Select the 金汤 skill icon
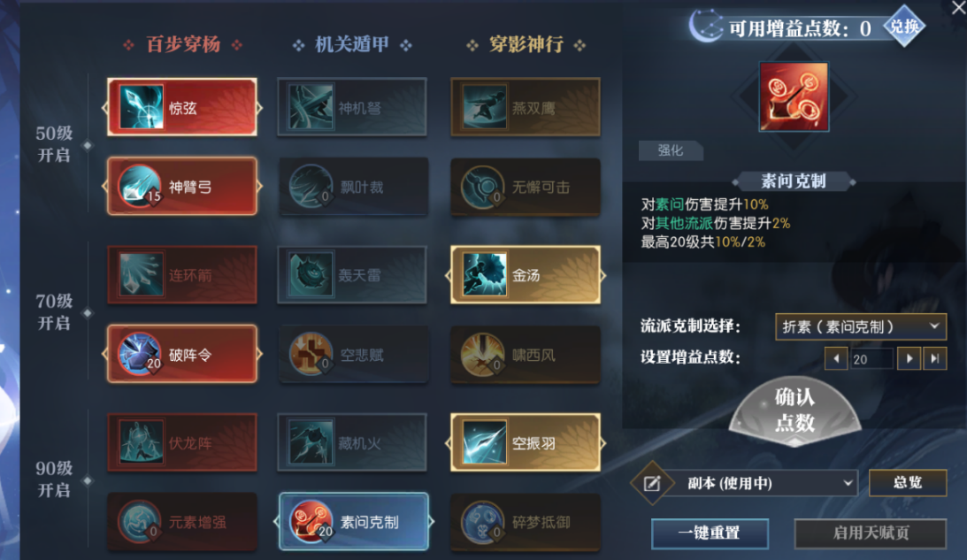967x560 pixels. tap(484, 274)
